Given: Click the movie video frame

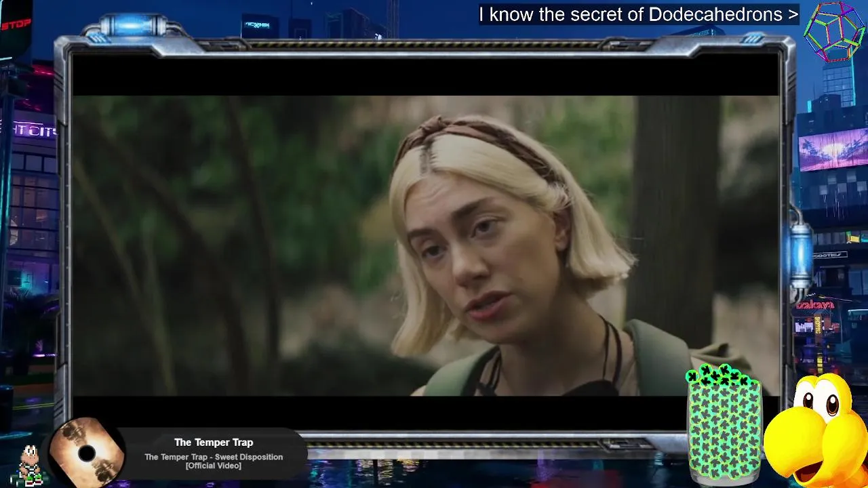Looking at the screenshot, I should (x=426, y=245).
